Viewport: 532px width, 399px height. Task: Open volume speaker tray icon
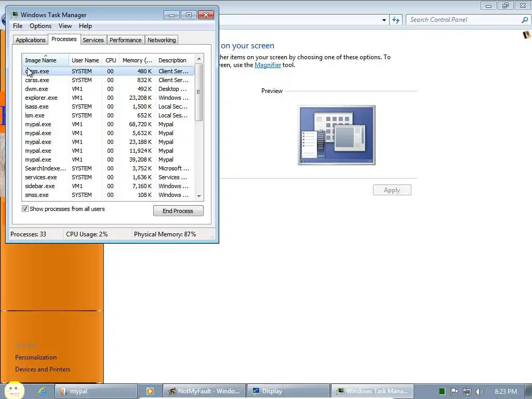click(x=479, y=392)
